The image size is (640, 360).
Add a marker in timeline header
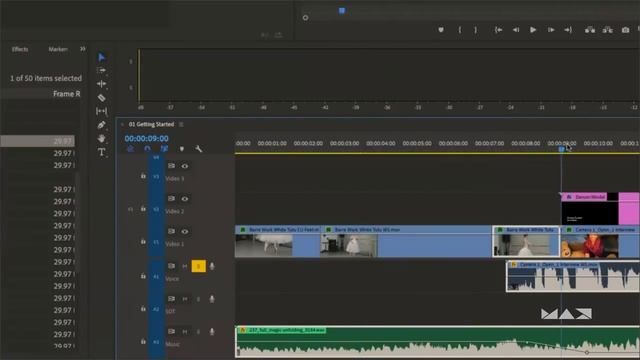(182, 149)
